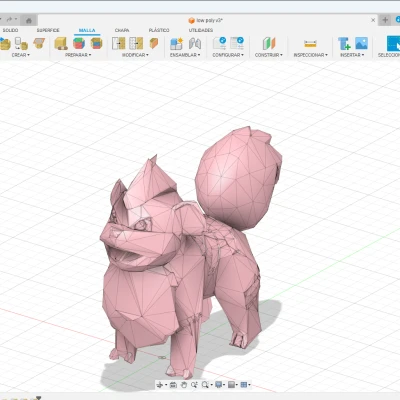Open the CONFIGURAR dropdown
Image resolution: width=400 pixels, height=400 pixels.
coord(228,55)
